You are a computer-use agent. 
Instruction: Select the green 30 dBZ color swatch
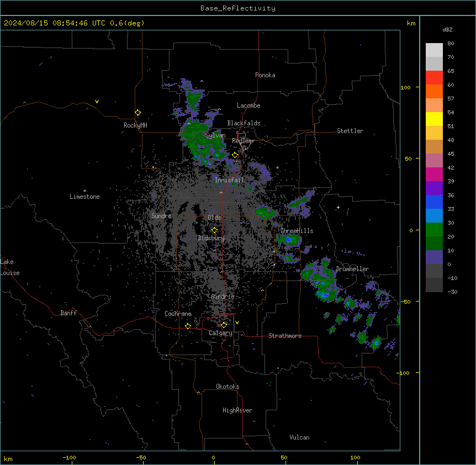point(434,230)
